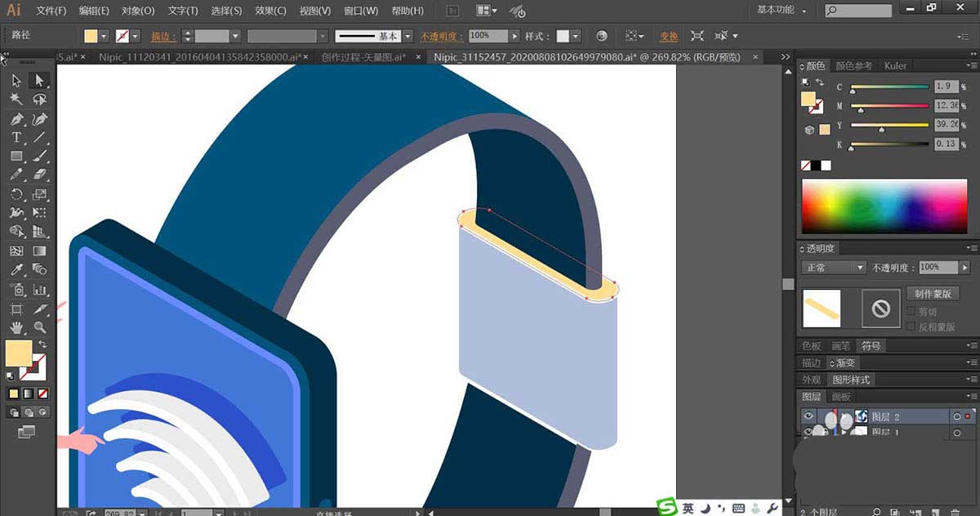This screenshot has width=980, height=516.
Task: Select the Zoom tool in toolbox
Action: click(38, 328)
